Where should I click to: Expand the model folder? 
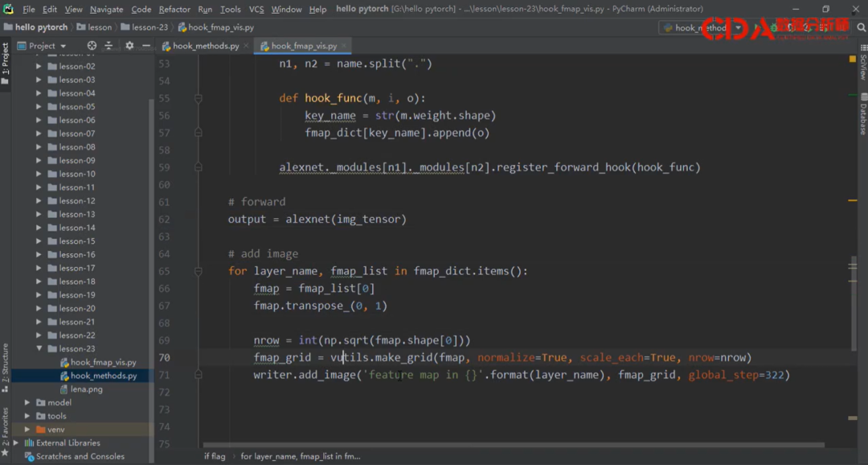pos(27,402)
